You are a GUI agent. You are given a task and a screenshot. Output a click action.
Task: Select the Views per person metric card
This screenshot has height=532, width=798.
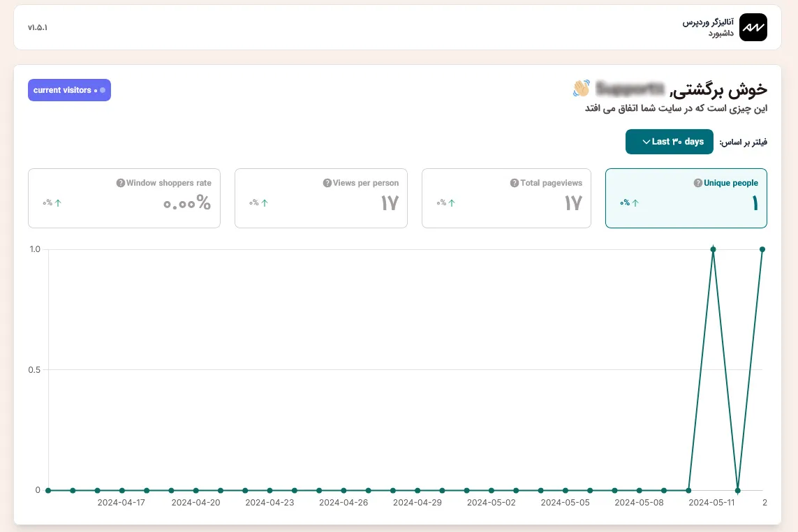pos(321,198)
